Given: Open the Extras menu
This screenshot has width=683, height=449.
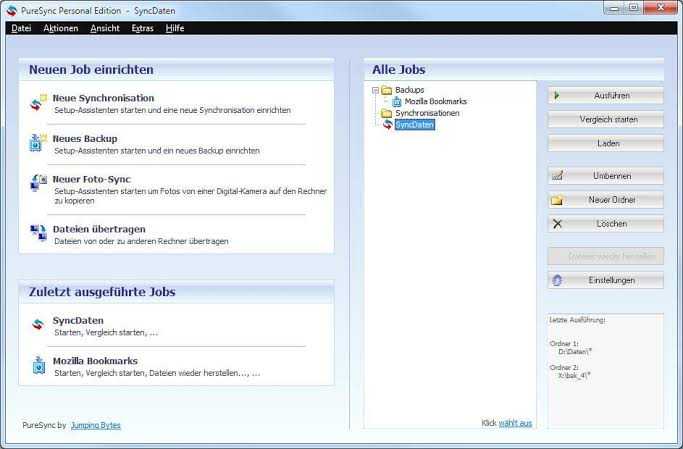Looking at the screenshot, I should (142, 28).
